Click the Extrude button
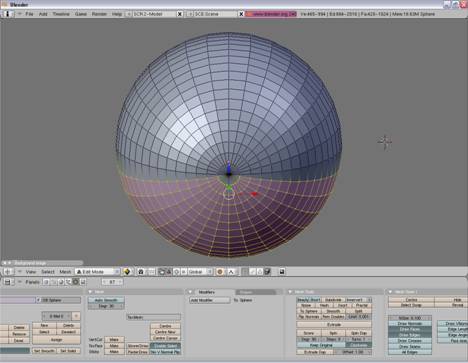The width and height of the screenshot is (468, 363). click(334, 325)
